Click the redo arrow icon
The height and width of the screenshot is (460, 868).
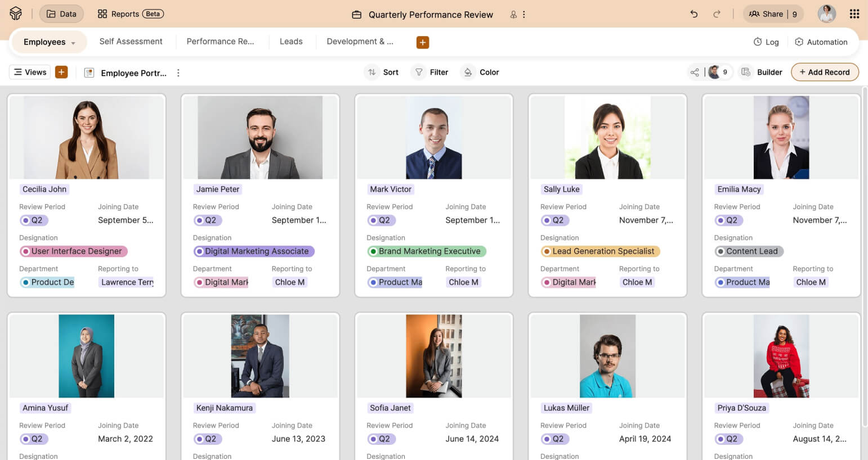pyautogui.click(x=717, y=14)
